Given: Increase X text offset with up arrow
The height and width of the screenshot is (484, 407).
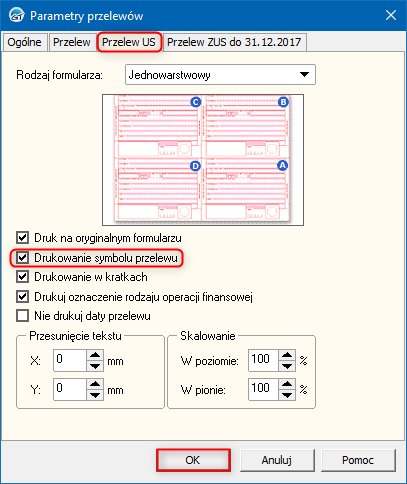Looking at the screenshot, I should pos(95,355).
